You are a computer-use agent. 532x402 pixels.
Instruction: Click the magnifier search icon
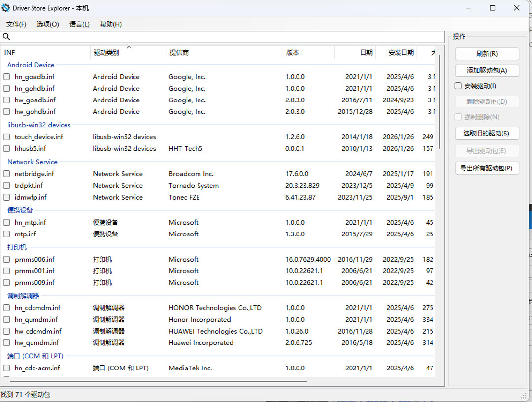tap(6, 37)
